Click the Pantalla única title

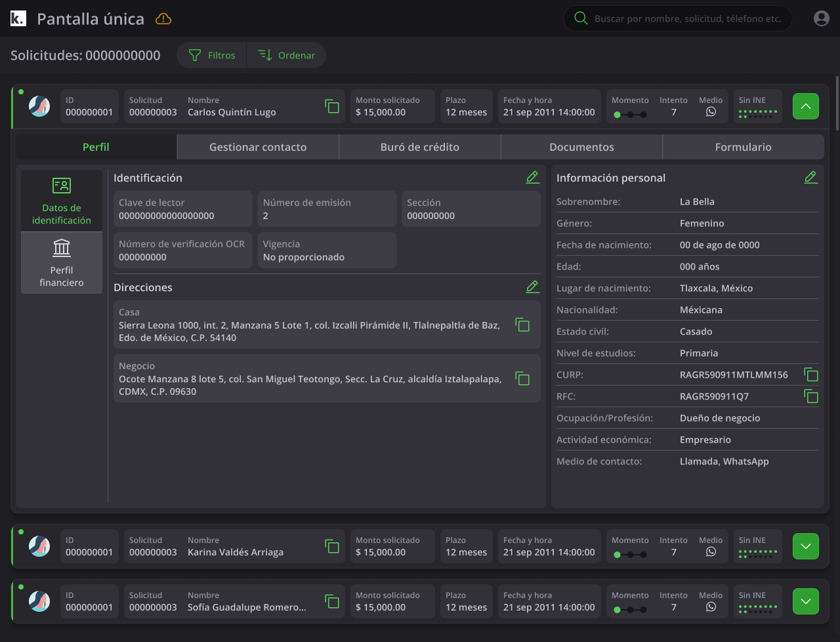coord(91,19)
